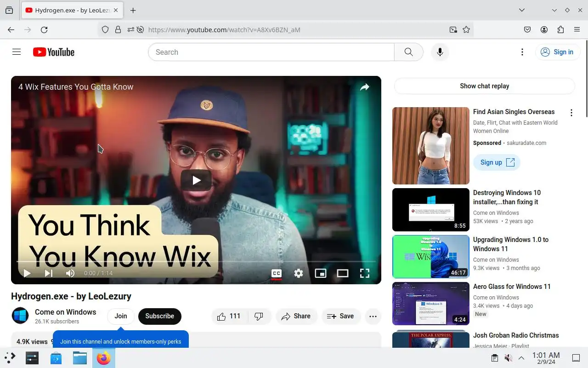Go back in browser history
588x368 pixels.
point(11,29)
